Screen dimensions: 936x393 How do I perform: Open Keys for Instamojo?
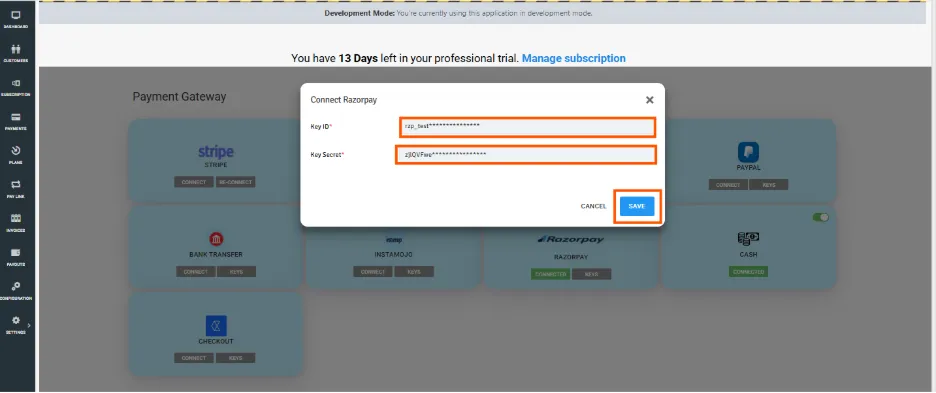click(414, 272)
